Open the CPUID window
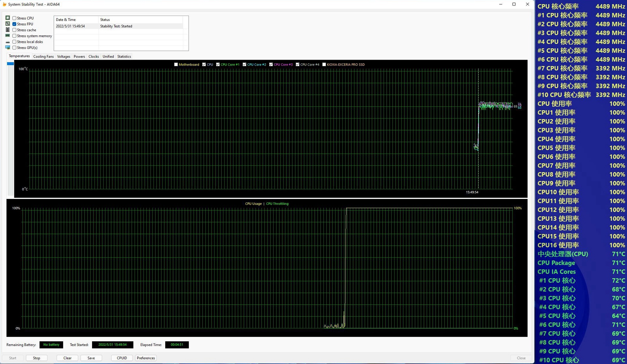This screenshot has height=364, width=627. point(122,358)
